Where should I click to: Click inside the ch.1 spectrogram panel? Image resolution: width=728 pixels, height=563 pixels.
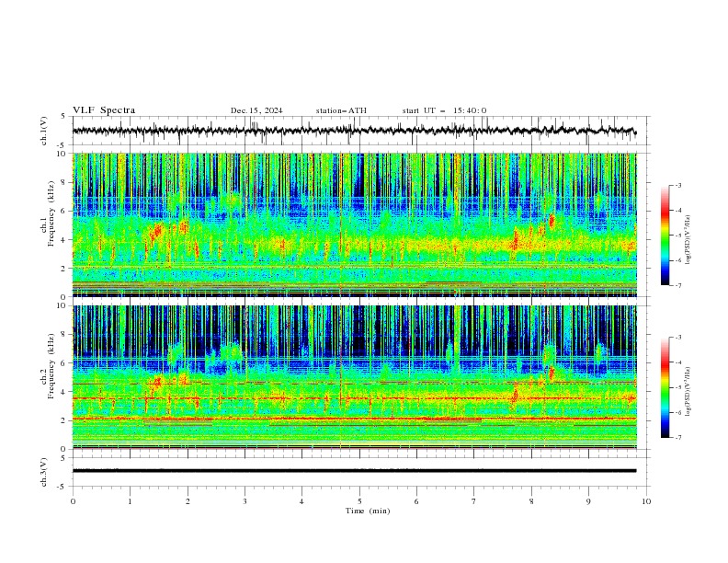(x=354, y=224)
